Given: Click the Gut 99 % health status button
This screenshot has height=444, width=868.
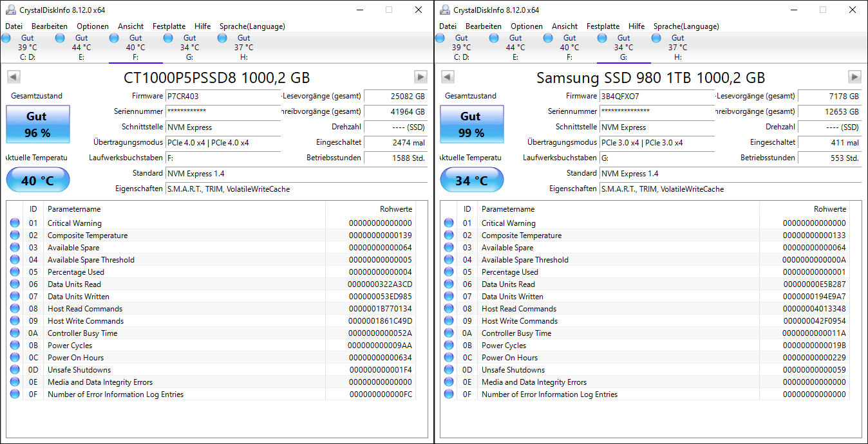Looking at the screenshot, I should 472,124.
